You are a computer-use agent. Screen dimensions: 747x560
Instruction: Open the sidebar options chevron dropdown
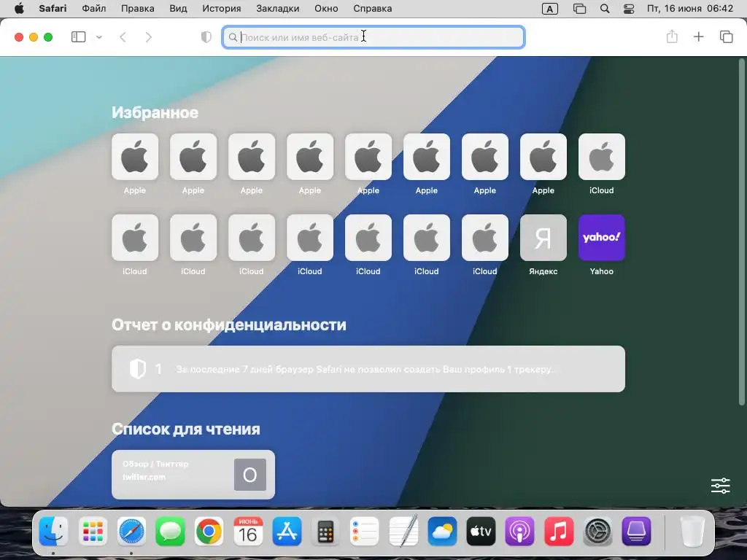99,37
